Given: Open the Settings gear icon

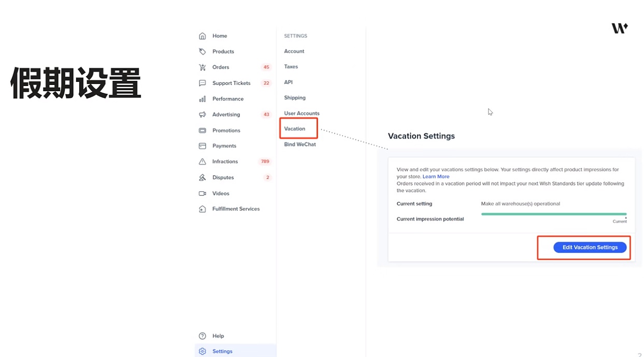Looking at the screenshot, I should 203,351.
